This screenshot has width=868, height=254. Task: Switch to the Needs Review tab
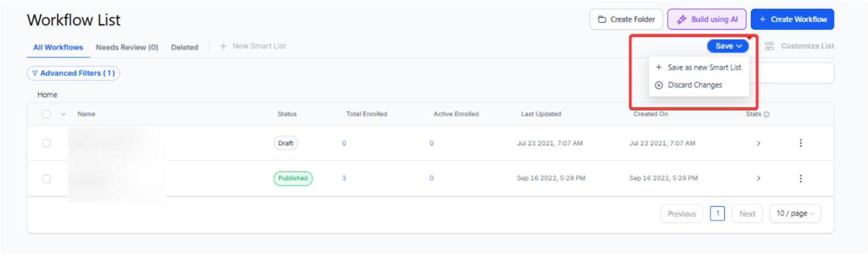click(x=127, y=47)
